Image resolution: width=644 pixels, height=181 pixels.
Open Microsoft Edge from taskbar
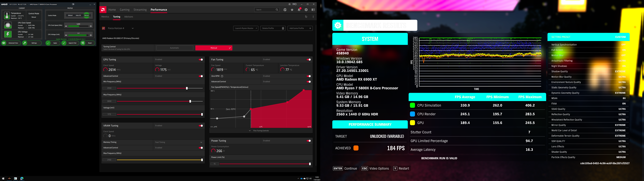click(x=22, y=178)
